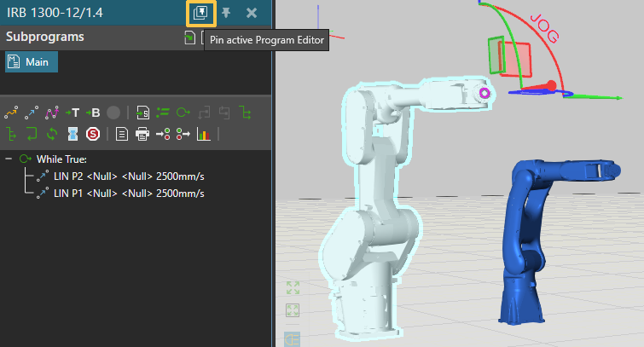Viewport: 644px width, 347px height.
Task: Click the set Tool frame (T) icon
Action: [73, 113]
